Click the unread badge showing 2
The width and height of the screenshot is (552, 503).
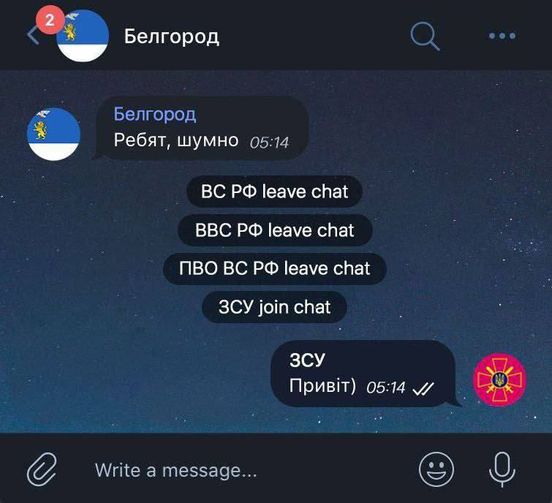tap(50, 20)
